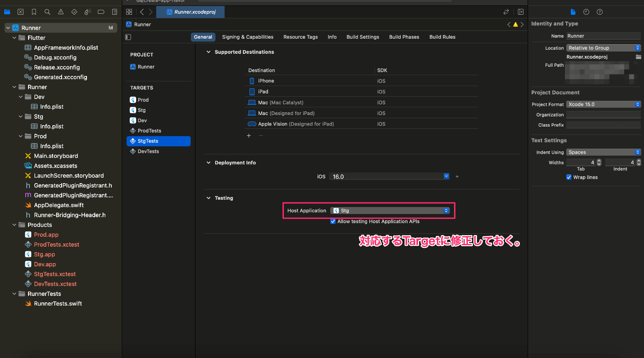Click the Tab width stepper
This screenshot has width=644, height=358.
(x=599, y=162)
